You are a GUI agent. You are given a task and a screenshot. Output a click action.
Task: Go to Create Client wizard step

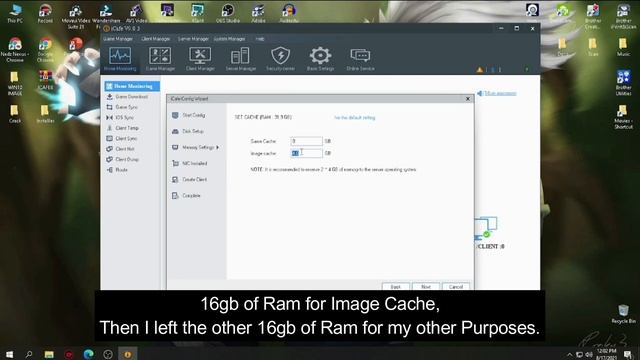click(194, 180)
